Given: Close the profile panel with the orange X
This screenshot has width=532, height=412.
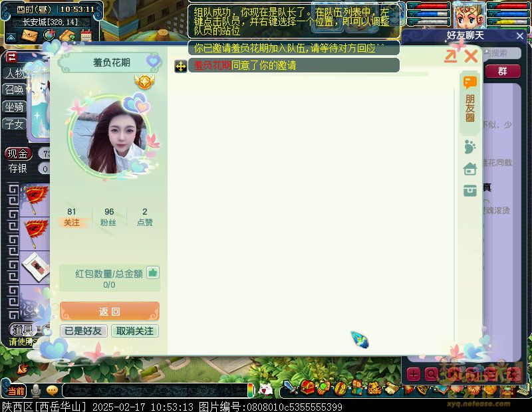Looking at the screenshot, I should click(471, 56).
